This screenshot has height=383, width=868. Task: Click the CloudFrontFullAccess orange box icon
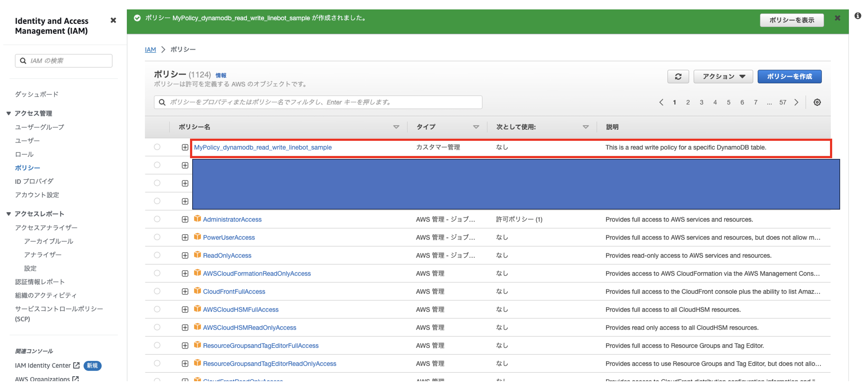[x=197, y=291]
